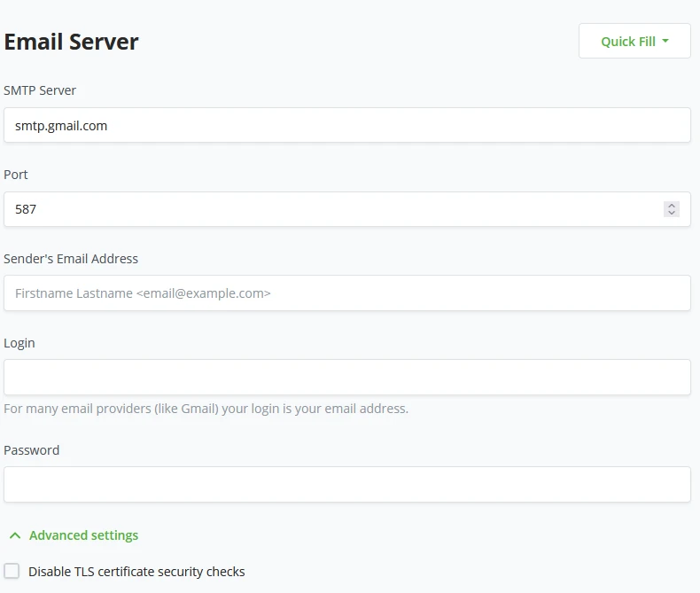Screen dimensions: 700x593
Task: Click the SMTP Server label
Action: tap(40, 90)
